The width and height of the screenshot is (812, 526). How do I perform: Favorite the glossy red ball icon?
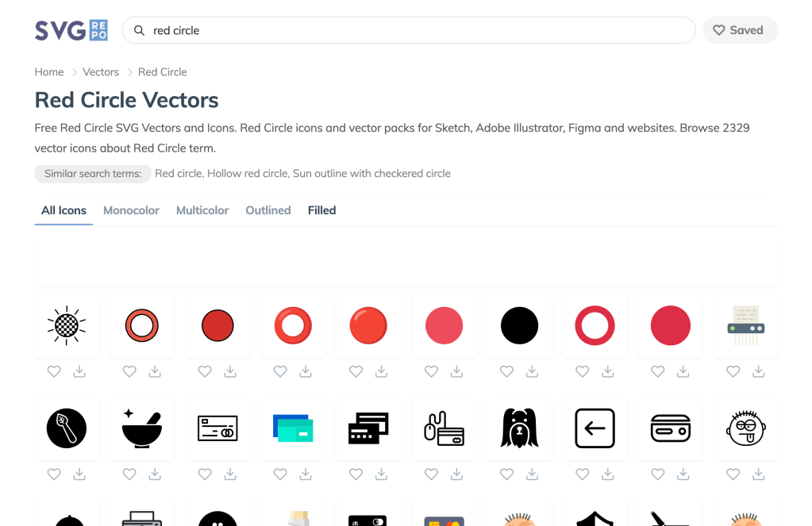pos(356,371)
